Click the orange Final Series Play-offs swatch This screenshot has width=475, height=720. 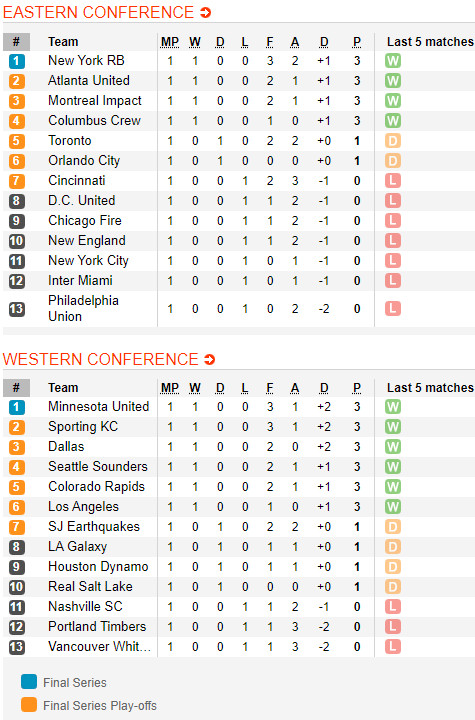pos(29,705)
